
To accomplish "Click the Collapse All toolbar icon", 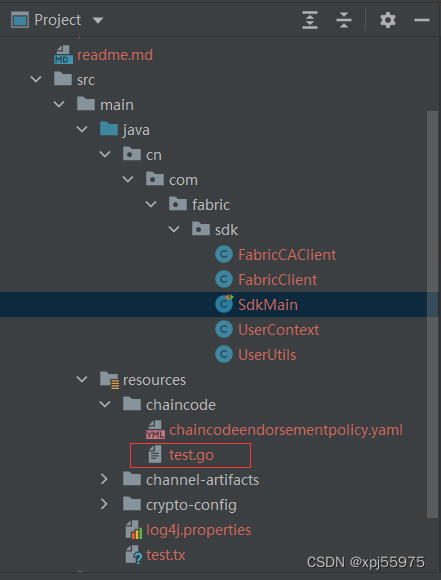I will (x=344, y=20).
